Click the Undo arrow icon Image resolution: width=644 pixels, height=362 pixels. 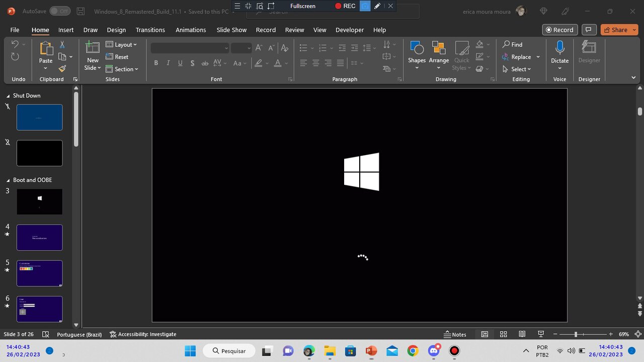15,44
